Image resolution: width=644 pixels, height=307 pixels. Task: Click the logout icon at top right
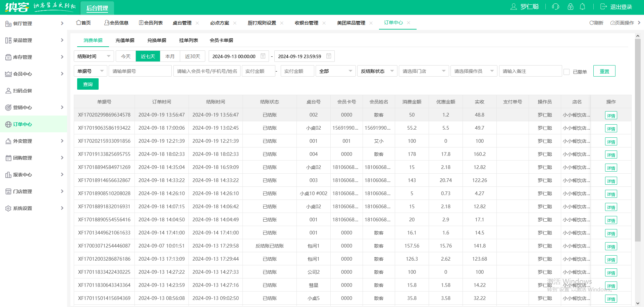point(603,7)
